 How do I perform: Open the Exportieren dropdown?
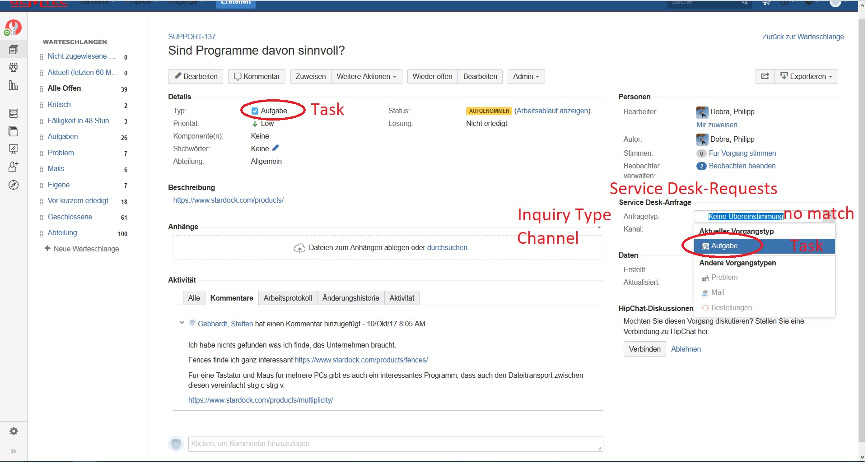coord(806,76)
